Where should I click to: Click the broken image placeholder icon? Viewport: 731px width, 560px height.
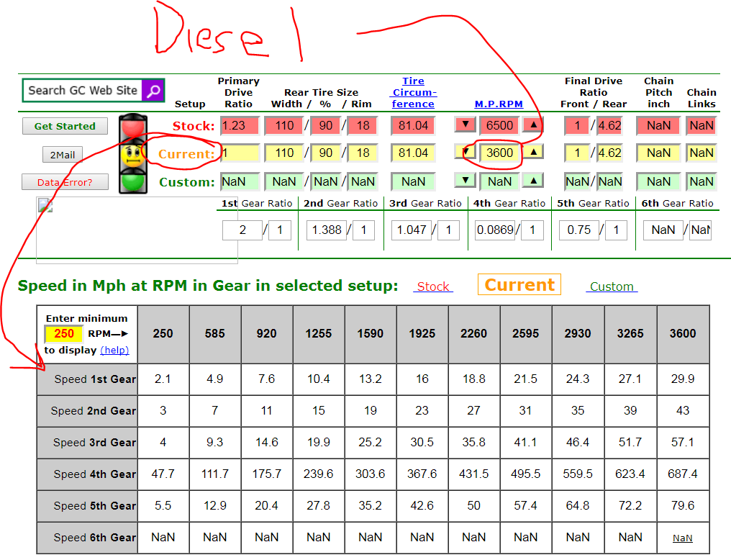pos(45,207)
